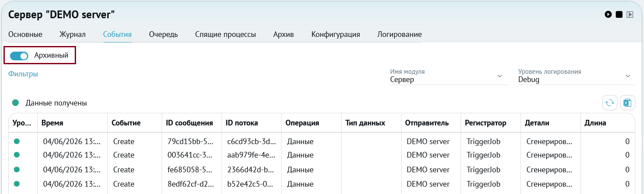This screenshot has height=194, width=644.
Task: Open the Конфигурация tab
Action: tap(335, 34)
